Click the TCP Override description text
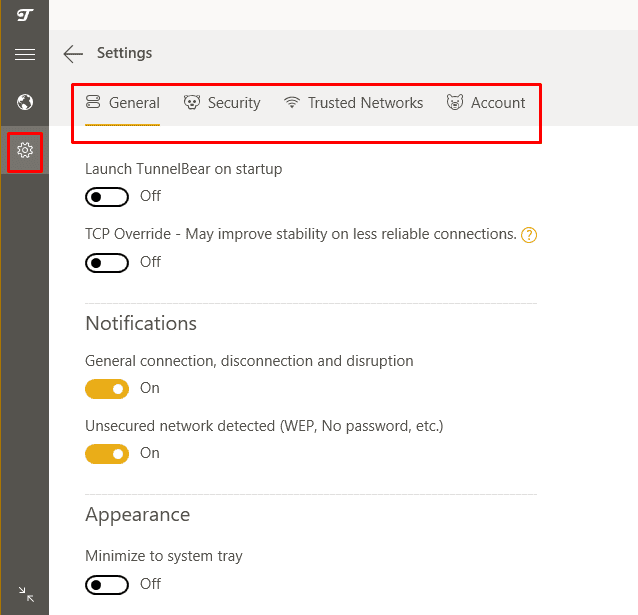Viewport: 638px width, 615px height. (301, 234)
